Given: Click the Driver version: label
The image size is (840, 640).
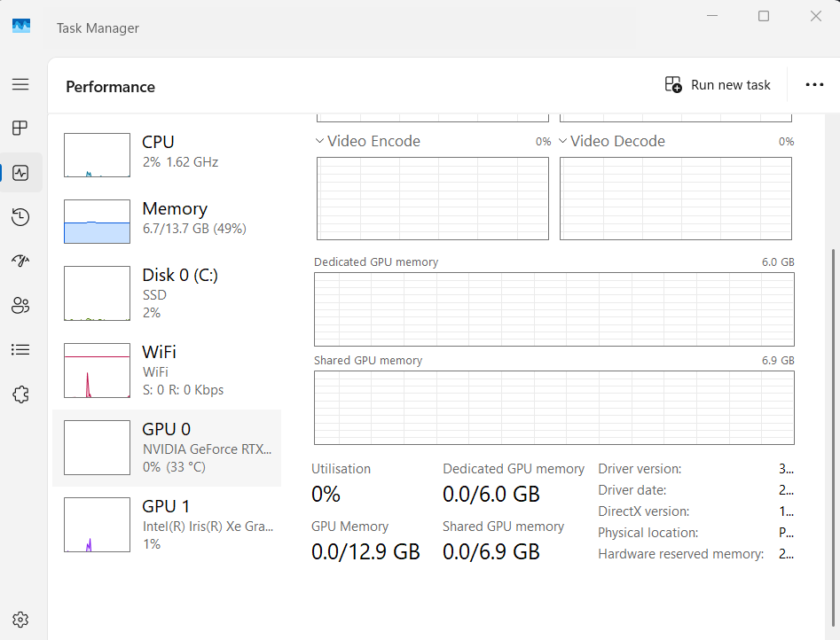Looking at the screenshot, I should pos(640,469).
